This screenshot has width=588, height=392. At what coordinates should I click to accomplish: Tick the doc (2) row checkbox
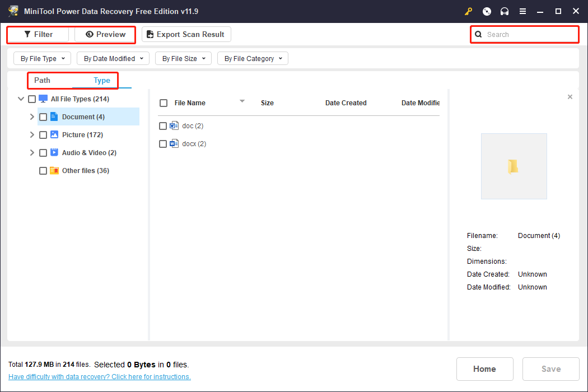click(163, 126)
